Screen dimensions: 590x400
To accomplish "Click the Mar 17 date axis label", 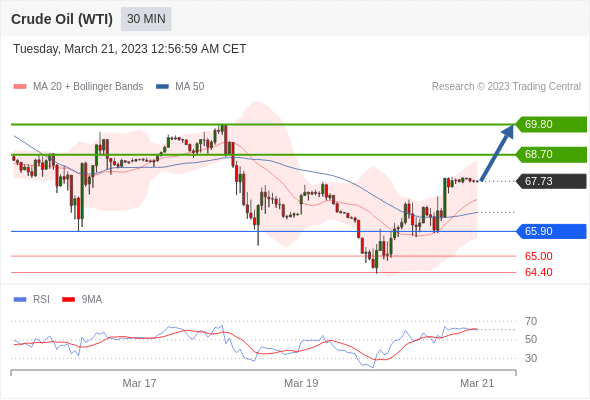I will (x=139, y=383).
